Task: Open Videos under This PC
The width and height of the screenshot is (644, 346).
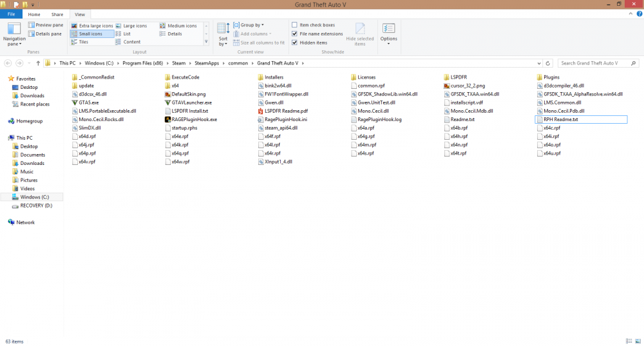Action: [27, 189]
